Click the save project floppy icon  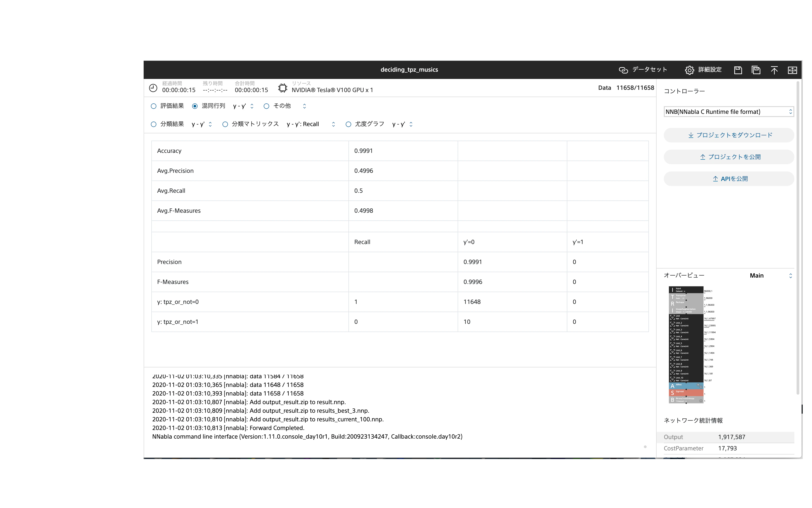pyautogui.click(x=738, y=70)
